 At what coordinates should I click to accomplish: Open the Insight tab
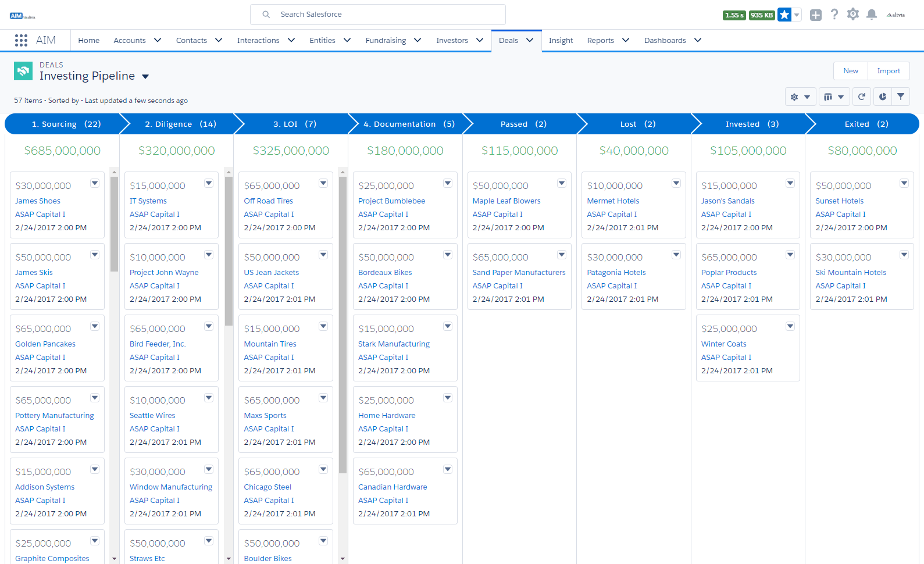coord(561,40)
